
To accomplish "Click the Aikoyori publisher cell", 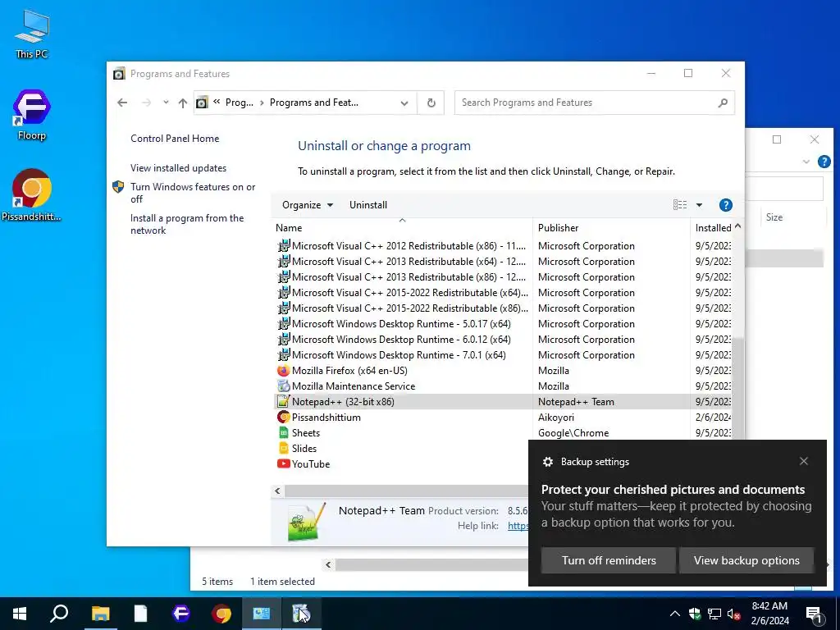I will [x=555, y=418].
